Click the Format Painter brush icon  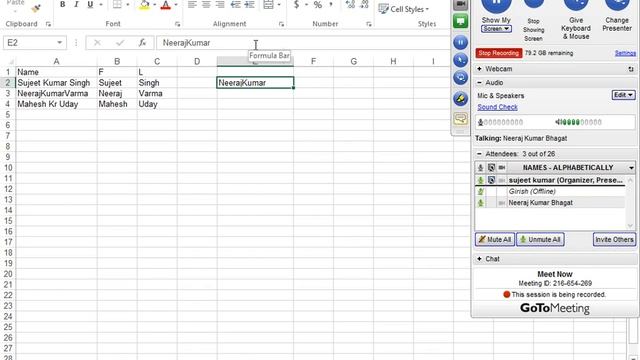pyautogui.click(x=36, y=8)
